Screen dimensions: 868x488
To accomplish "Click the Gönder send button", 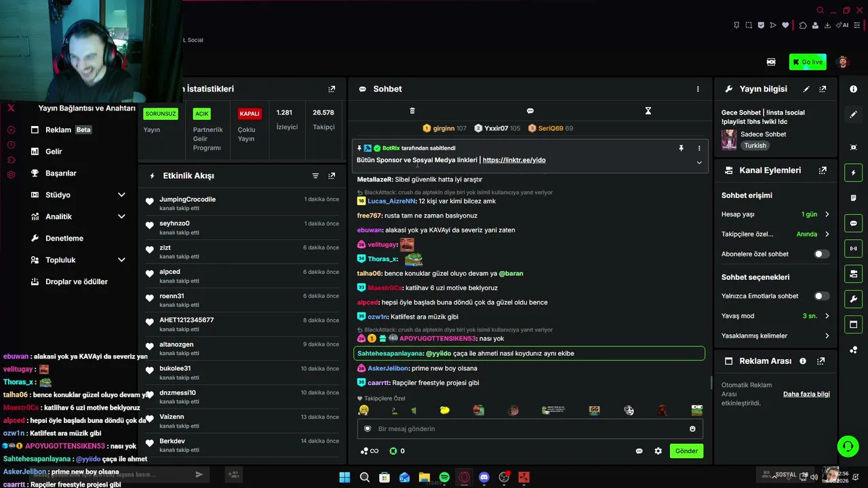I will tap(686, 451).
